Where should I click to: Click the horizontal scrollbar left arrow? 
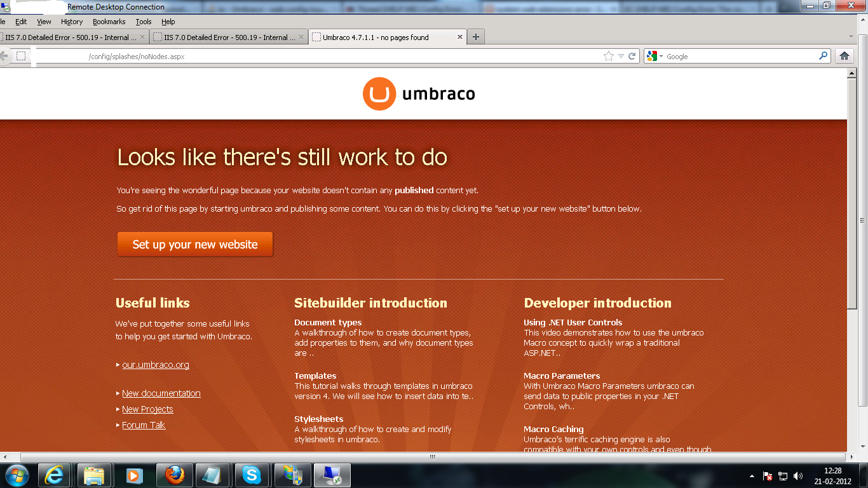point(5,457)
